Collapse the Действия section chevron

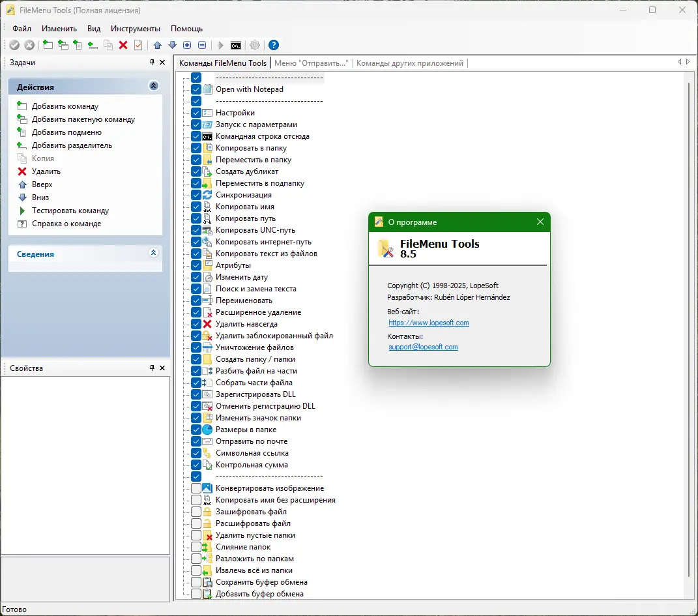pyautogui.click(x=153, y=86)
